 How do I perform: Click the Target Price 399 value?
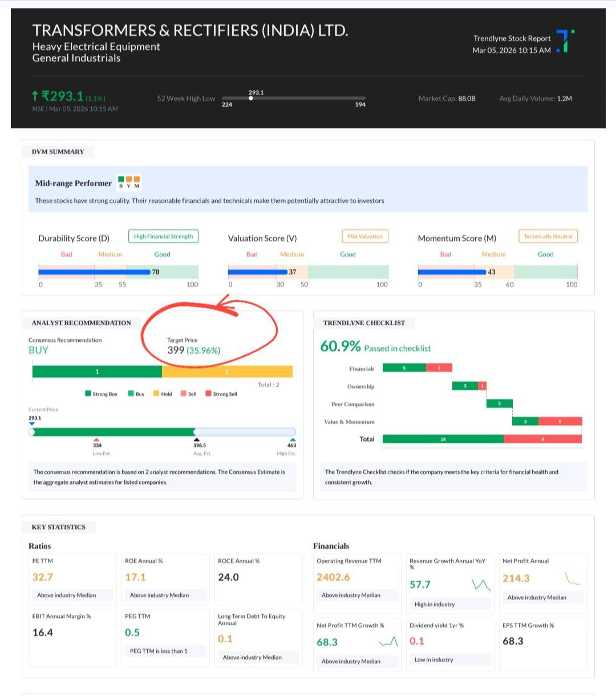pos(176,350)
